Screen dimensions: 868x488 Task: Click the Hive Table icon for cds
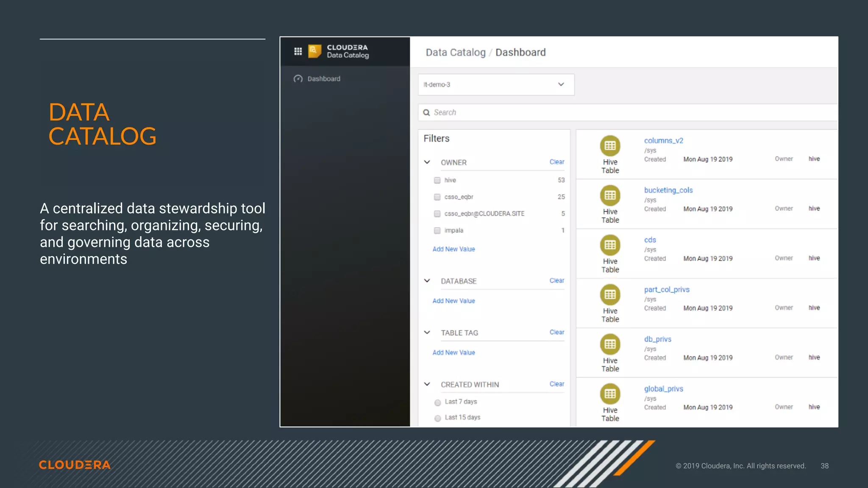[610, 245]
